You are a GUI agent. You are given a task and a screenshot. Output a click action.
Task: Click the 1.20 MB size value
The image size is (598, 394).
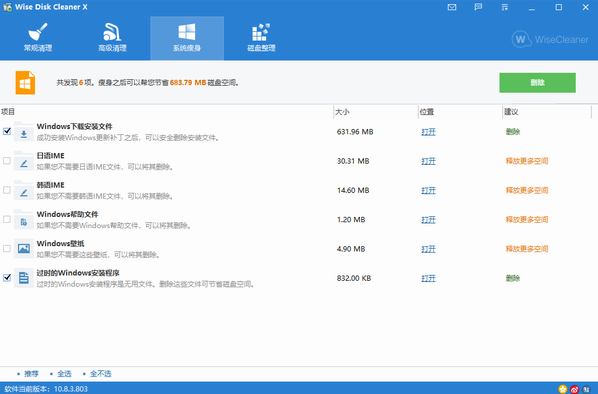coord(351,220)
